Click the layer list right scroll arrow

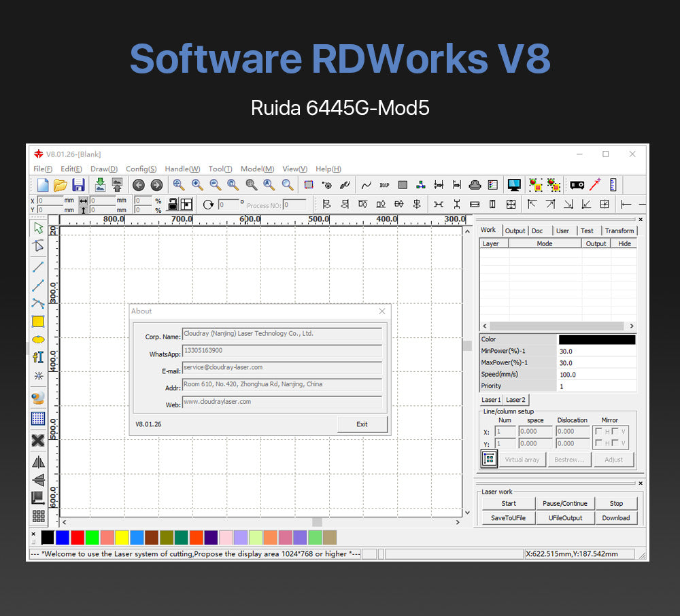pyautogui.click(x=632, y=326)
